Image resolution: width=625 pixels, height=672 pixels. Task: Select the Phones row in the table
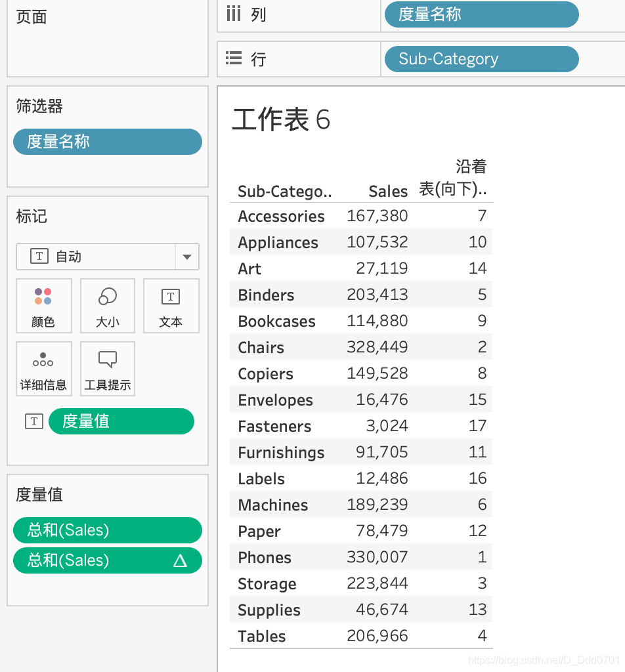tap(264, 557)
